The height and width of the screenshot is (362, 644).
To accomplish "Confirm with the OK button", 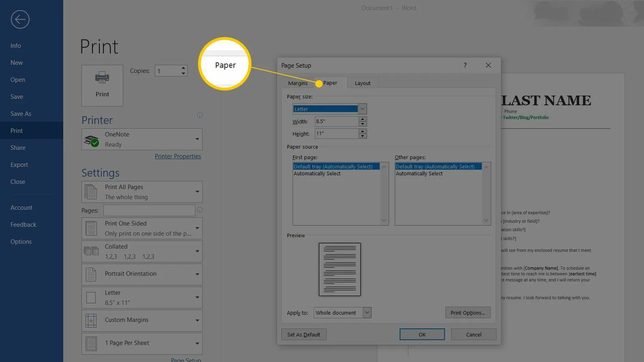I will pos(422,334).
